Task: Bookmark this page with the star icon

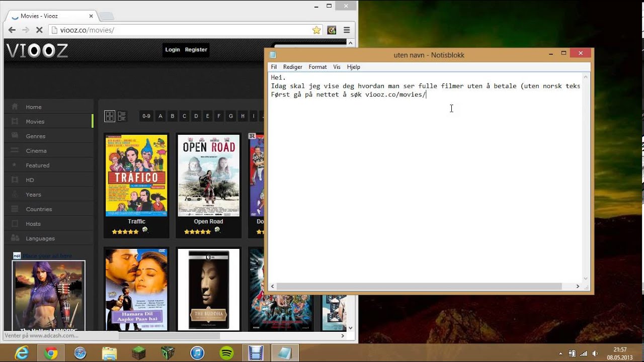Action: (x=316, y=30)
